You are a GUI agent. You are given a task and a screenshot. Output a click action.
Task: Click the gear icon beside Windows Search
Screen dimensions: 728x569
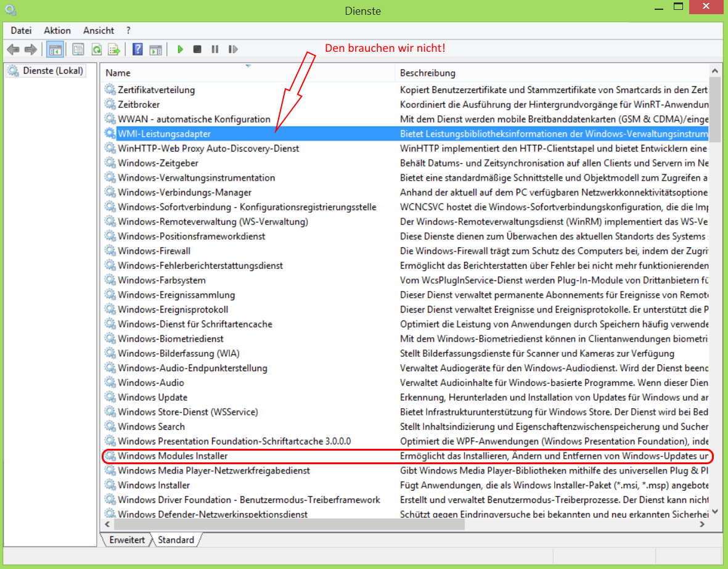pyautogui.click(x=110, y=427)
